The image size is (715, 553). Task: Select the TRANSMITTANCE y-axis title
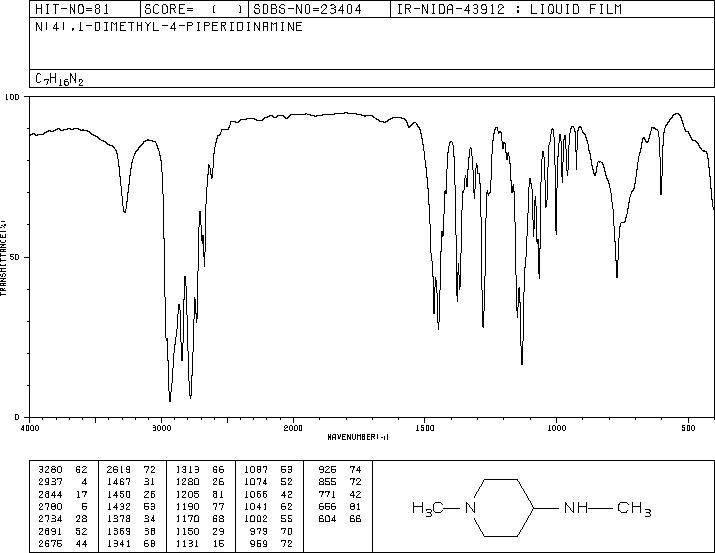click(x=4, y=258)
